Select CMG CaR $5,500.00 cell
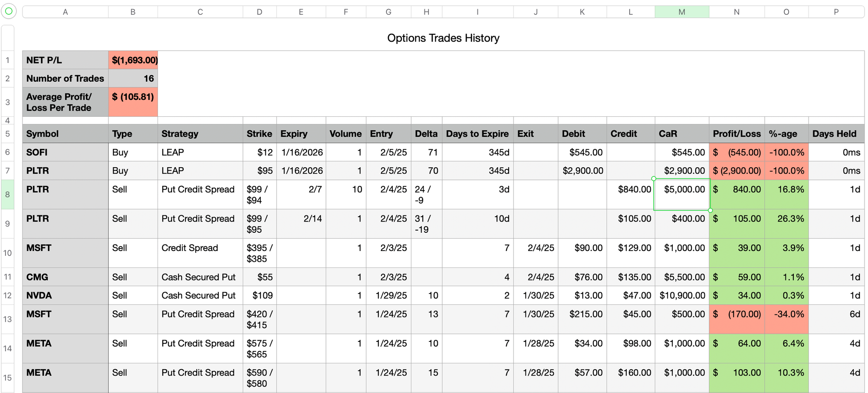Screen dimensions: 868x393 coord(682,277)
